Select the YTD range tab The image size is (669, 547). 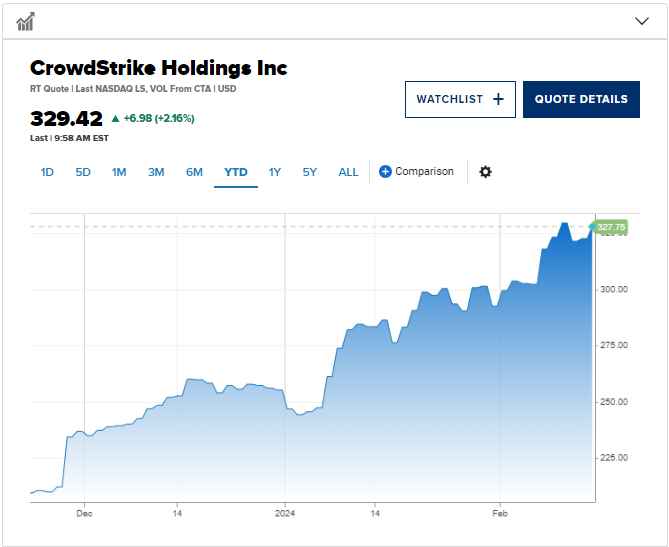pyautogui.click(x=236, y=172)
